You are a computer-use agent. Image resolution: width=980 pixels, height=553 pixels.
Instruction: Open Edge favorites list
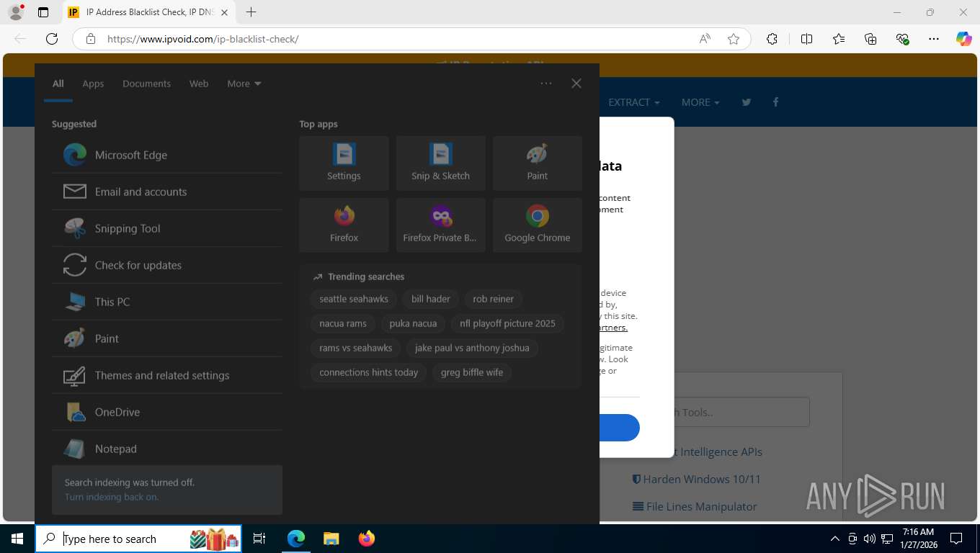(839, 39)
